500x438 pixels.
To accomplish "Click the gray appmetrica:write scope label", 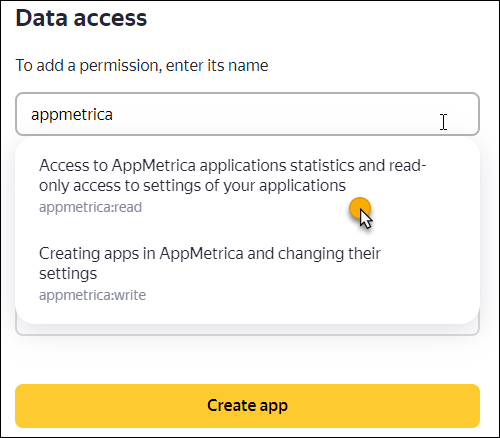I will [92, 295].
